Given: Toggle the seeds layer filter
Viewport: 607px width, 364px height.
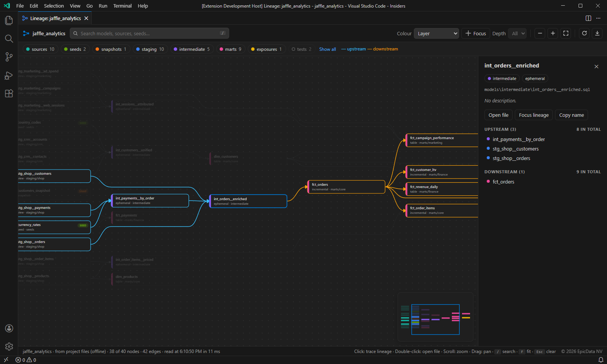Looking at the screenshot, I should point(75,49).
